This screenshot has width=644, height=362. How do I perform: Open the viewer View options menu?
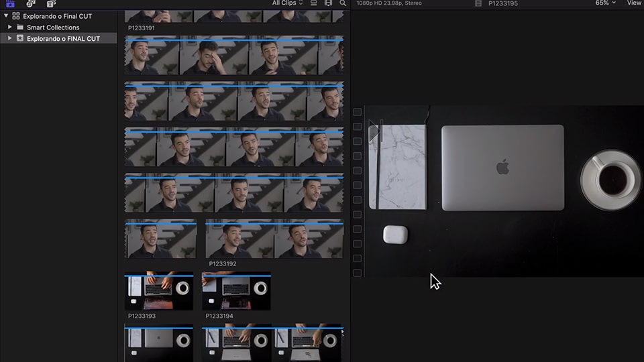click(634, 3)
